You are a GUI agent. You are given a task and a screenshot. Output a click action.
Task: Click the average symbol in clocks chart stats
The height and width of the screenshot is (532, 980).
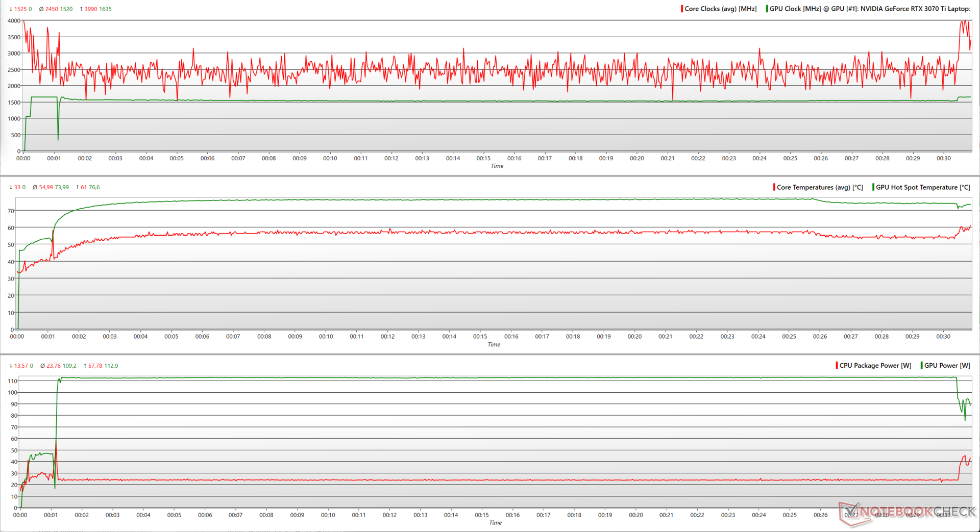coord(41,9)
